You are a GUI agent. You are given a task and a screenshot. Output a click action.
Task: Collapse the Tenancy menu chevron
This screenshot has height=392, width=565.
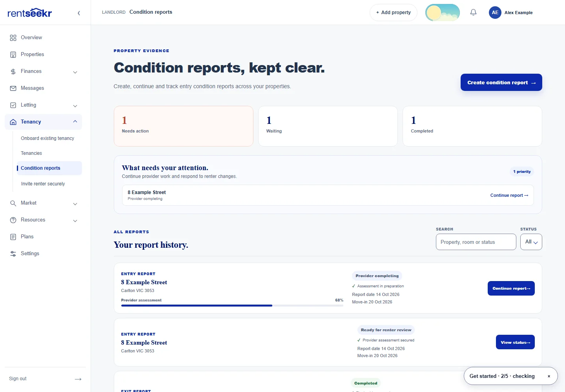(x=75, y=122)
